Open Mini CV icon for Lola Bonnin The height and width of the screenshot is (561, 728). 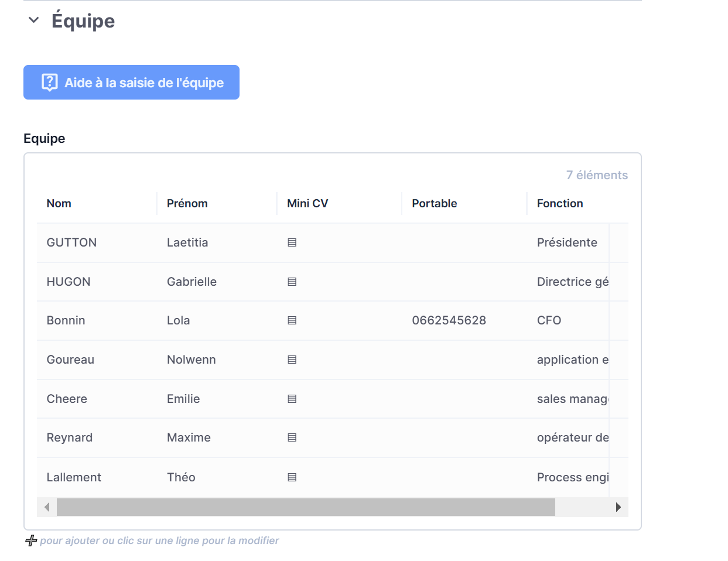(292, 320)
